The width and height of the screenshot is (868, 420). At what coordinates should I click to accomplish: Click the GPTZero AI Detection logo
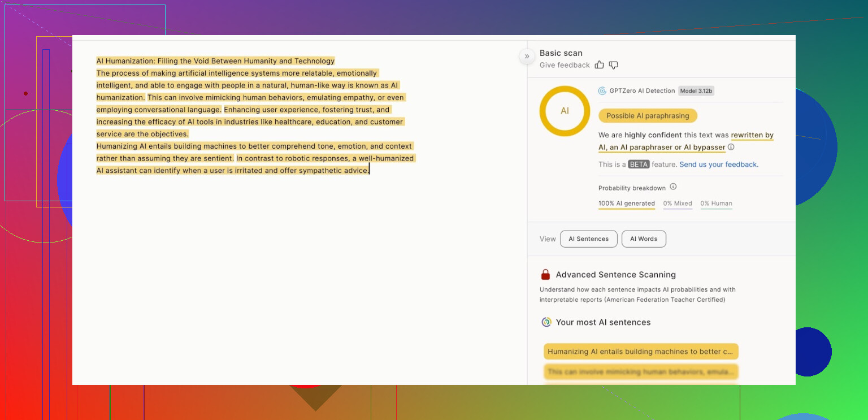[x=602, y=91]
